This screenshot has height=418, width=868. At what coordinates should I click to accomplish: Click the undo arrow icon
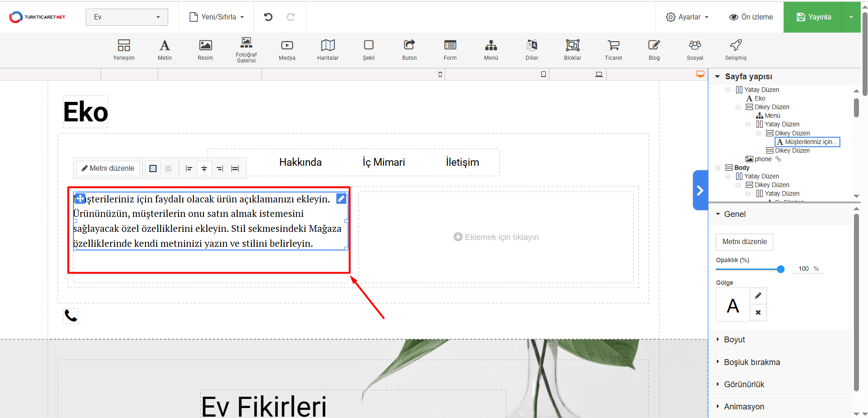coord(268,17)
